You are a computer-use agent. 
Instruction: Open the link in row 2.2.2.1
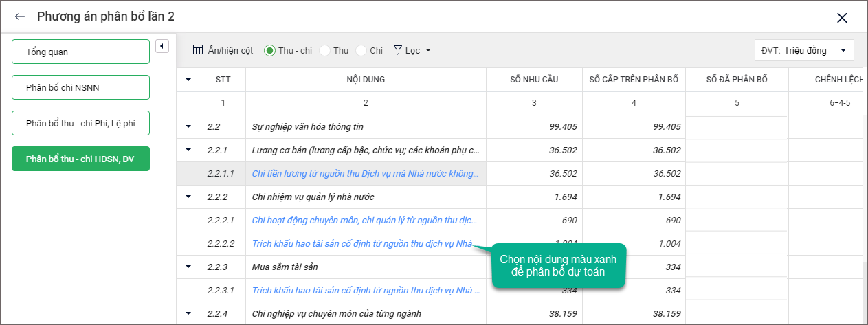point(365,220)
